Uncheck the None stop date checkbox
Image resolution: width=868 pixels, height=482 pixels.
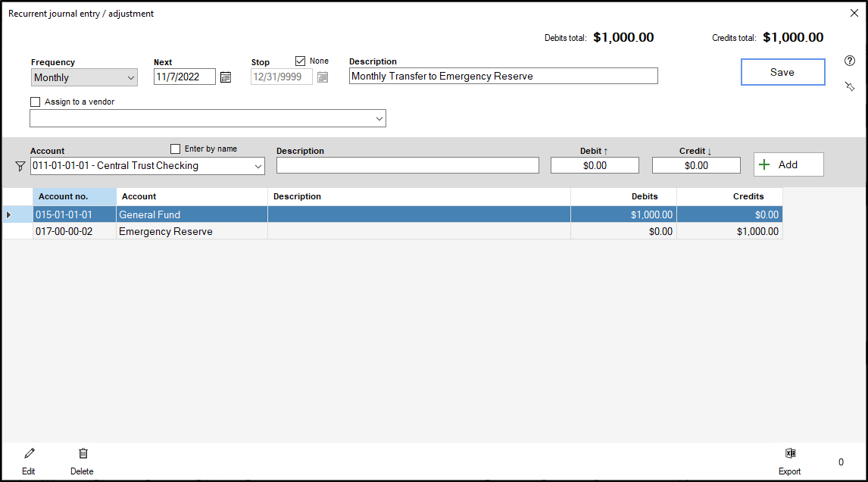301,61
